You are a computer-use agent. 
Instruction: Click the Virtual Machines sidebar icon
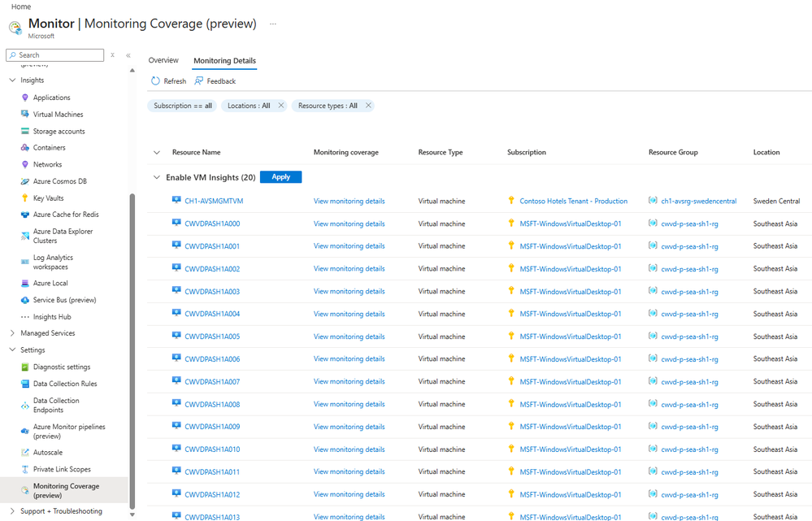pos(25,114)
